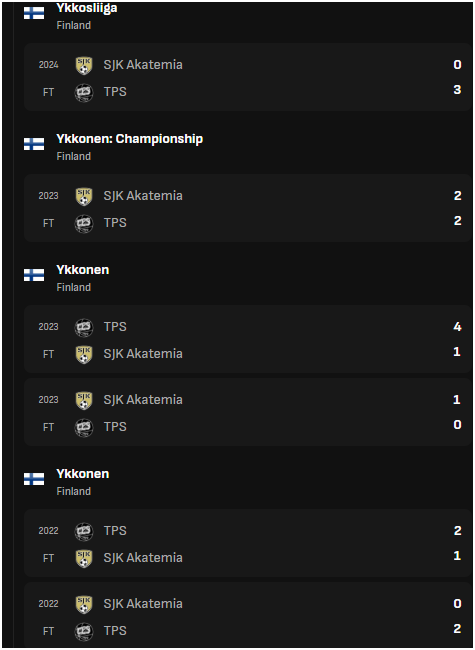Screen dimensions: 475x650
Task: Open 2022 SJK Akatemia 0-2 TPS match
Action: pos(247,614)
